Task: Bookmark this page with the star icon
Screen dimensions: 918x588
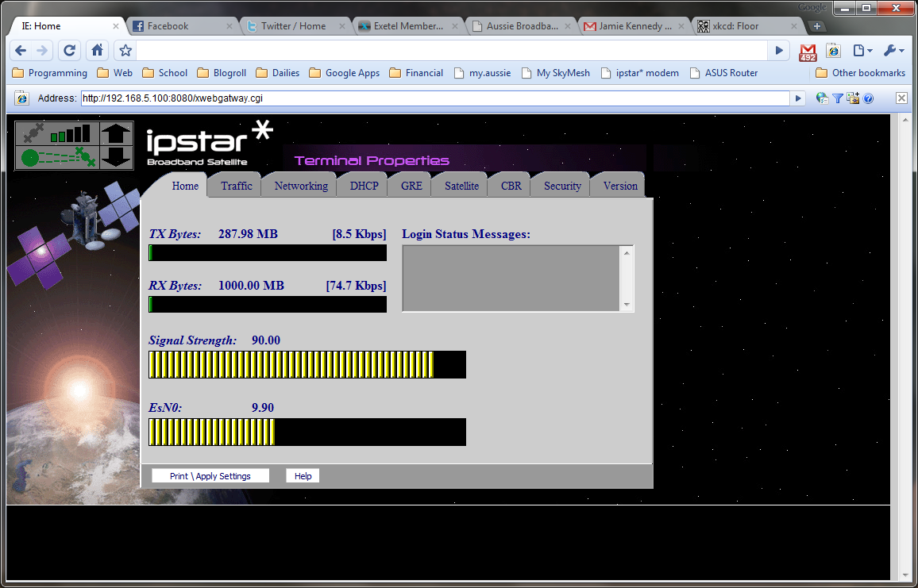Action: point(125,50)
